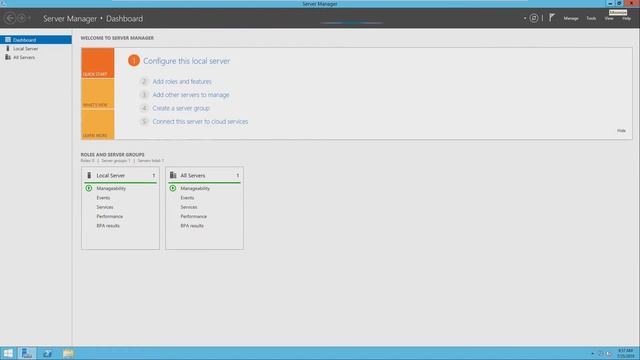Click step 2 number circle
The width and height of the screenshot is (640, 360).
(144, 82)
